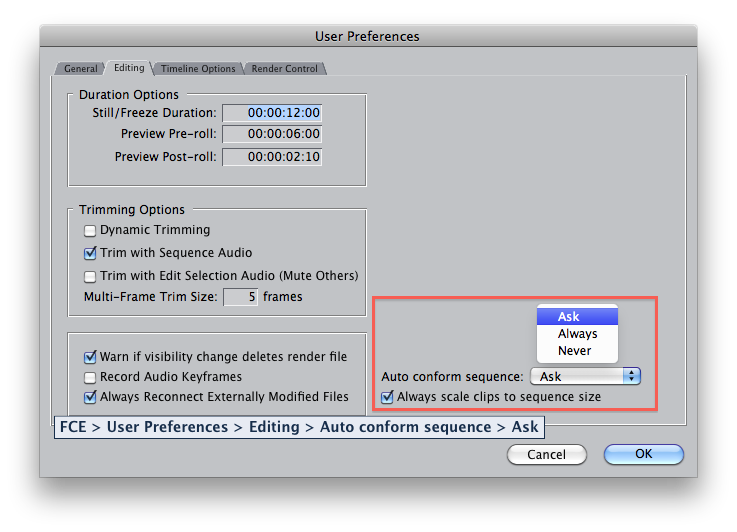Open the Editing tab

[129, 68]
